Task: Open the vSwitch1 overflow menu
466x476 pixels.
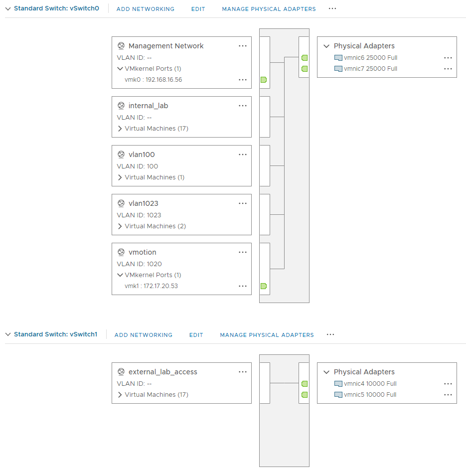Action: (x=330, y=334)
